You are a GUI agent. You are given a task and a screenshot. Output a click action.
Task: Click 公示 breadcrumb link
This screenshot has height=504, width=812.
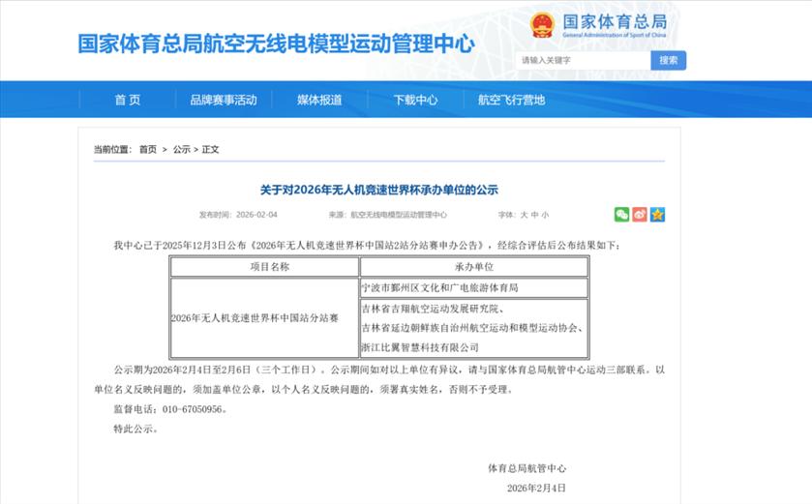coord(182,149)
